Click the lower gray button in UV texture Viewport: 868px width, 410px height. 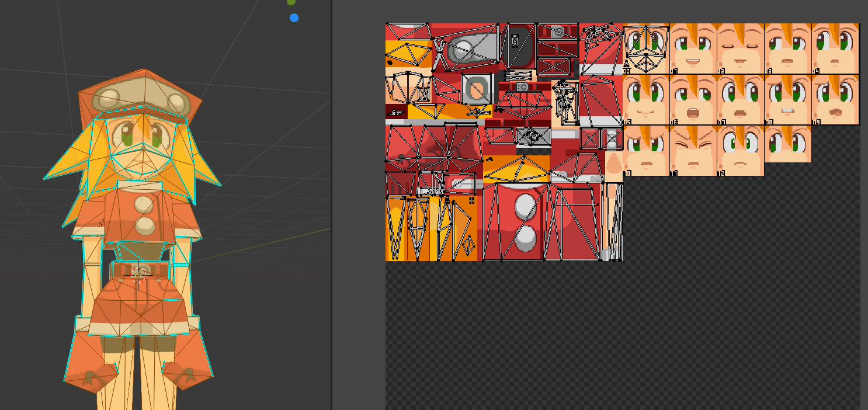(x=526, y=239)
